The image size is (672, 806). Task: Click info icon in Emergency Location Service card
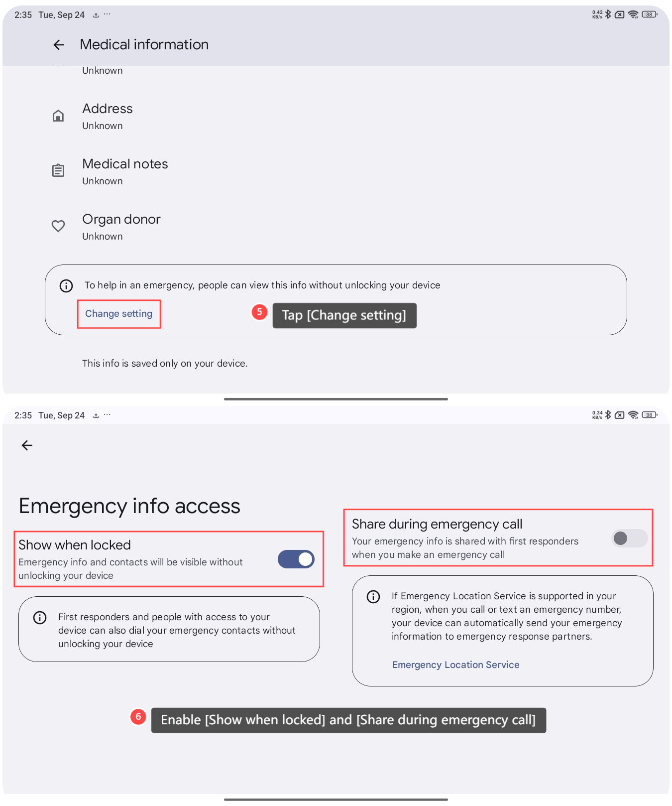pos(373,597)
